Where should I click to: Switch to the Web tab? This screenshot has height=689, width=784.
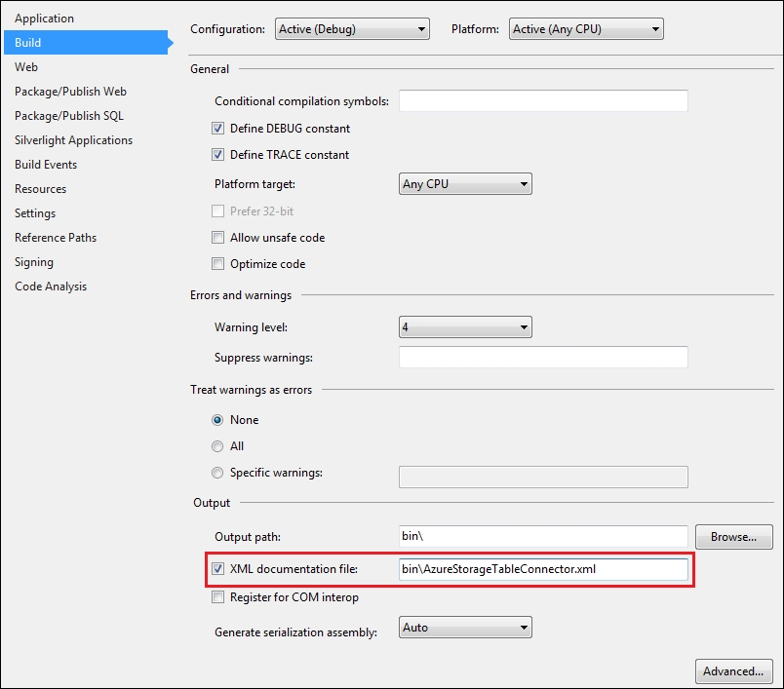point(26,67)
